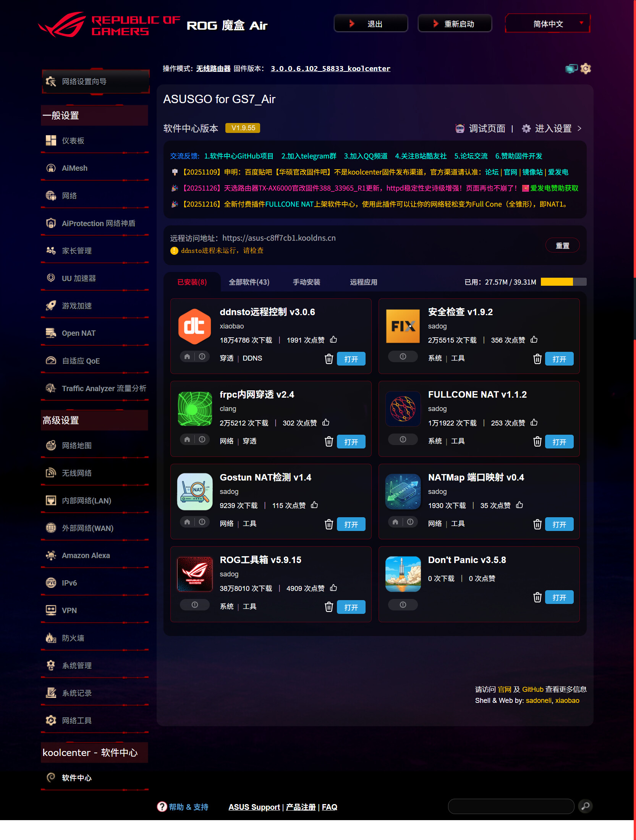Click 打开 on the FULLCONE NAT card

(x=559, y=442)
